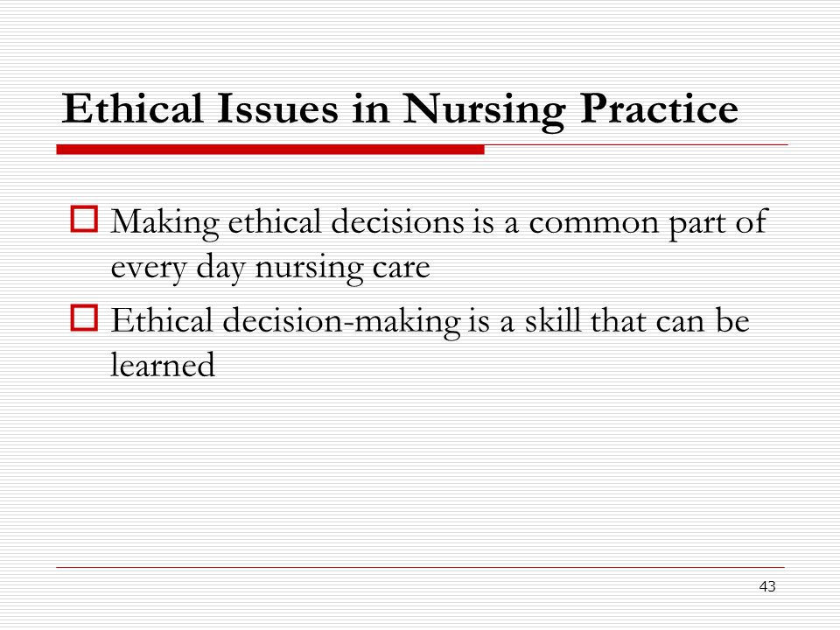Image resolution: width=840 pixels, height=630 pixels.
Task: Click the word "decisions" in first bullet
Action: pos(397,220)
